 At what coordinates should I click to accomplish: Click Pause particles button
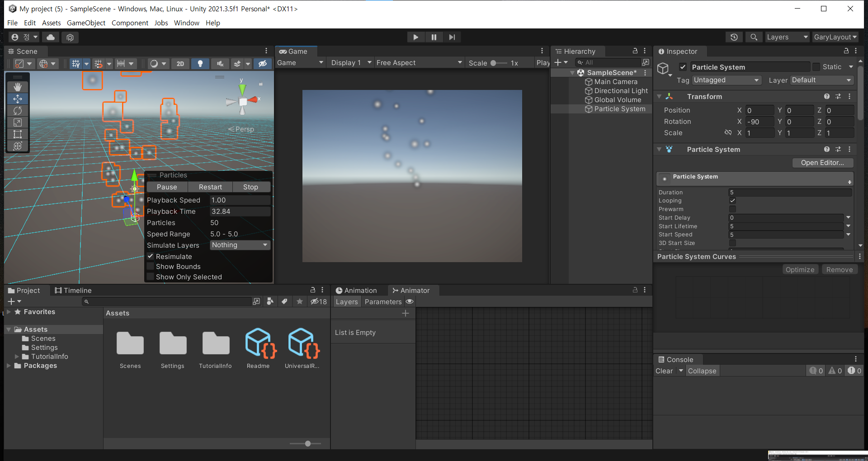pos(167,187)
